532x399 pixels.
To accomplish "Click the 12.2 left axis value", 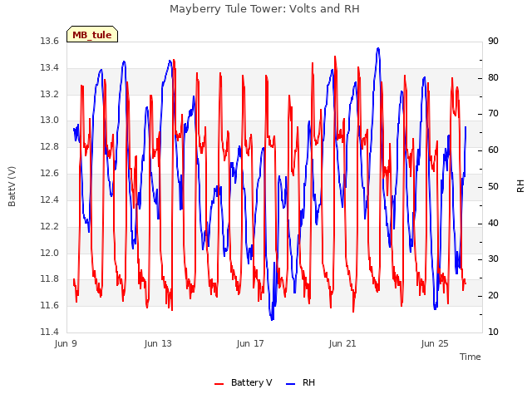I will (50, 226).
